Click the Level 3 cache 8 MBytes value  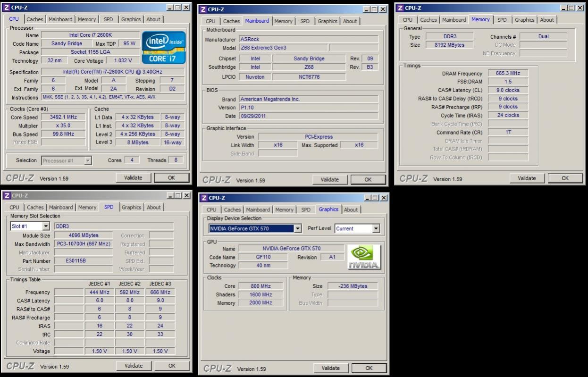click(x=137, y=142)
